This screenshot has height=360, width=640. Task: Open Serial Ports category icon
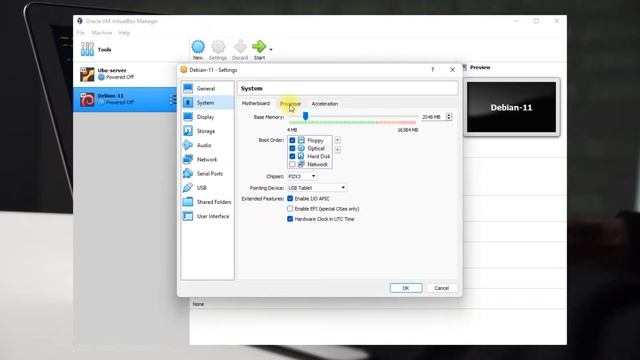pyautogui.click(x=188, y=173)
